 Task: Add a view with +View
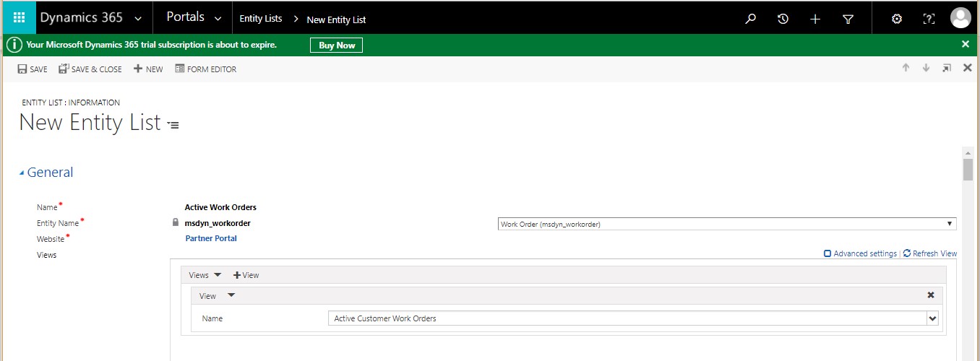[x=246, y=275]
